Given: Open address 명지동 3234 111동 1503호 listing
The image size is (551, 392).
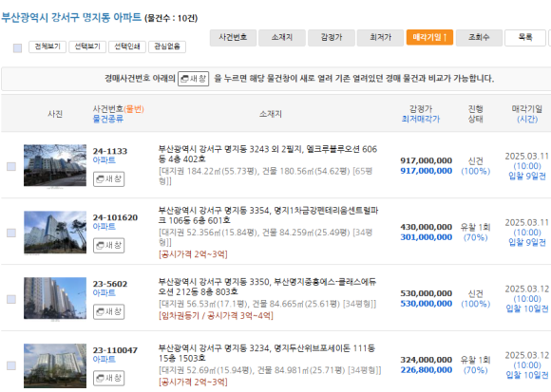Looking at the screenshot, I should coord(267,353).
